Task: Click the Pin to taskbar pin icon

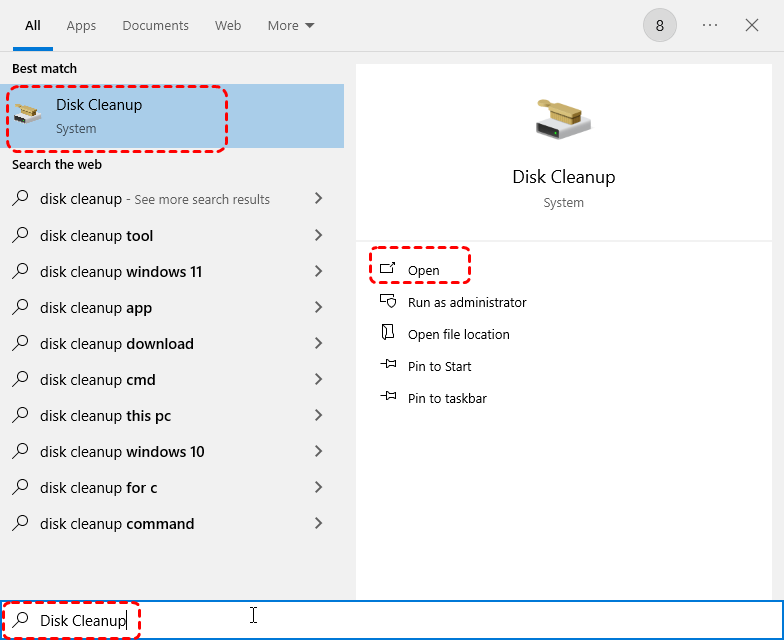Action: (388, 398)
